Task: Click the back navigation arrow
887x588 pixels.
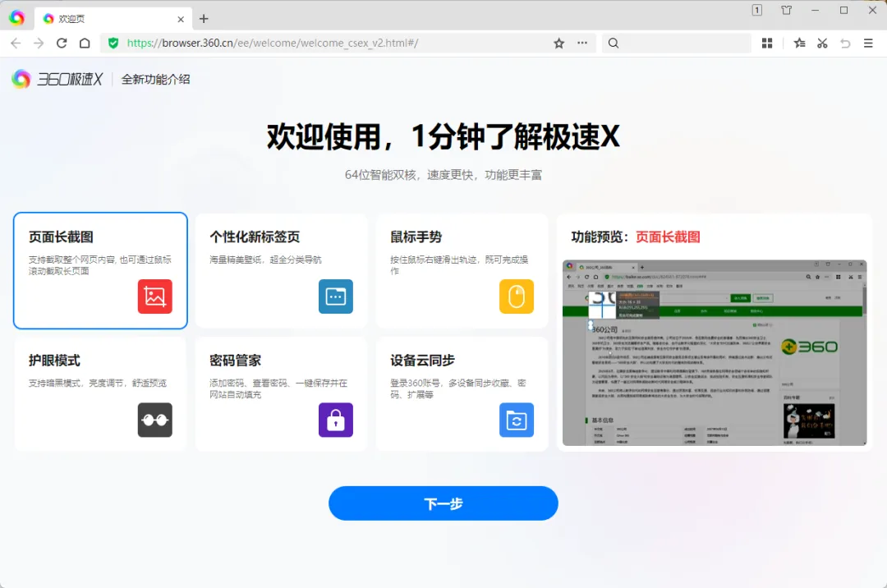Action: tap(16, 43)
